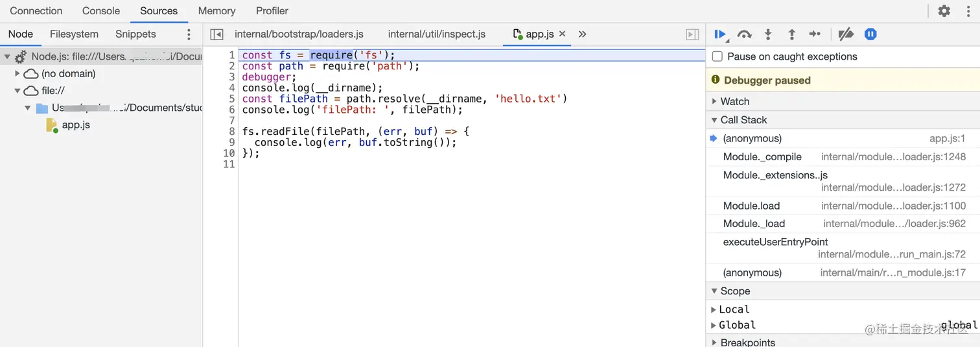Click the debugger statement in code
The height and width of the screenshot is (347, 980).
[269, 77]
